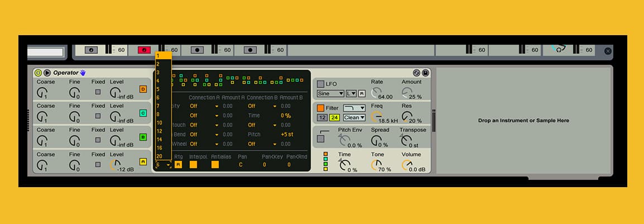
Task: Open the filter Clean circuit dropdown
Action: [354, 117]
